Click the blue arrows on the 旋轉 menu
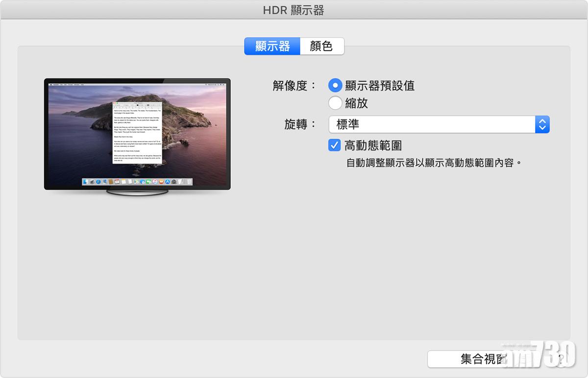 point(542,124)
